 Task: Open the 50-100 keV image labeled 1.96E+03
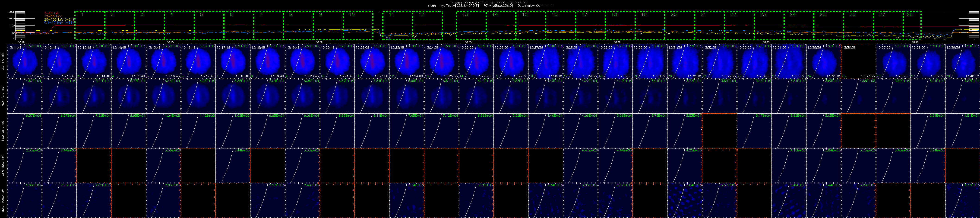[24, 200]
